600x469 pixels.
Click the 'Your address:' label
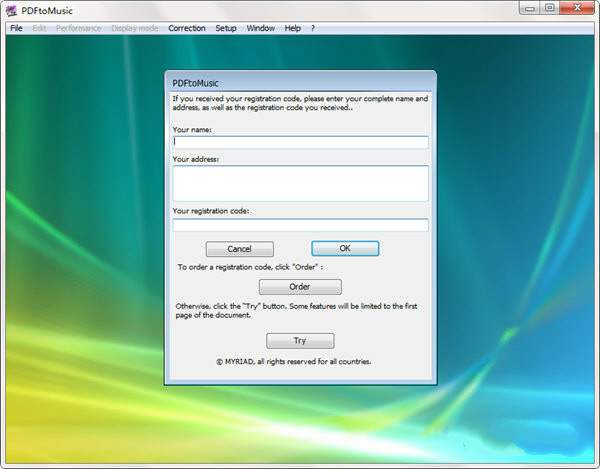click(196, 159)
